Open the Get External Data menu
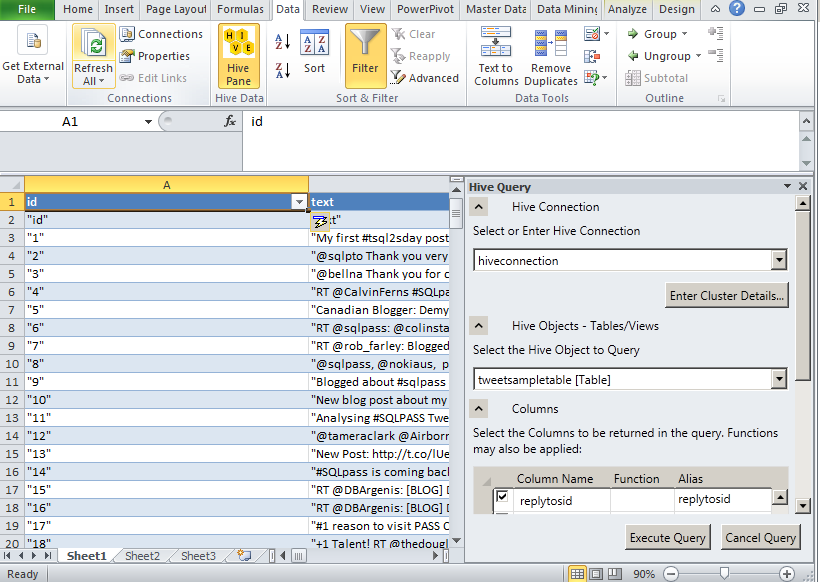 click(x=32, y=55)
